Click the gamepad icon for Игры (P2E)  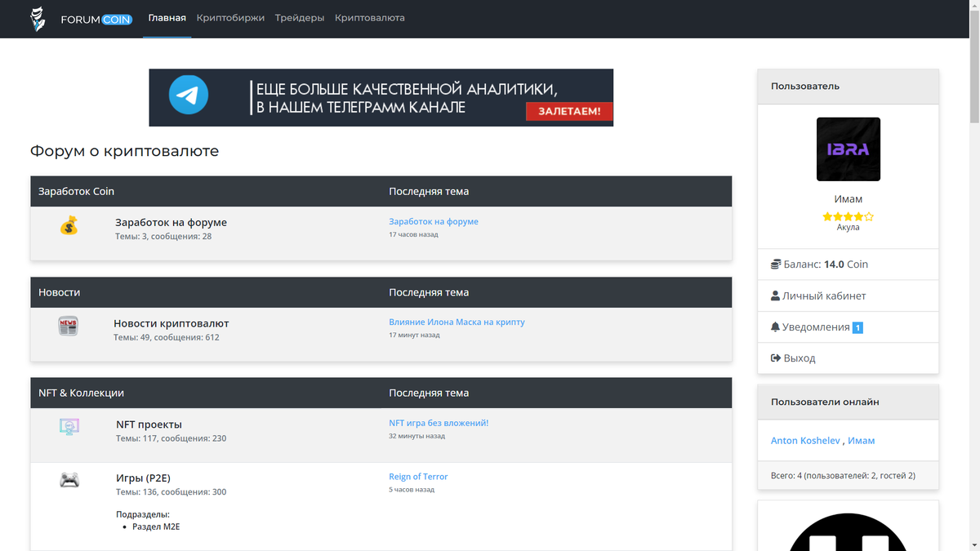point(69,480)
